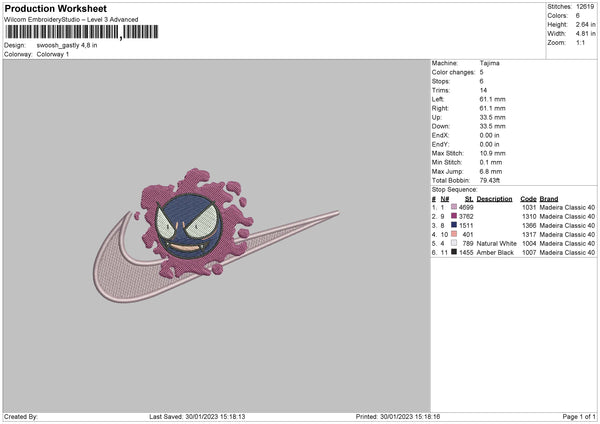Viewport: 600px width, 424px height.
Task: Click the 'Colorway 1' value
Action: tap(53, 54)
